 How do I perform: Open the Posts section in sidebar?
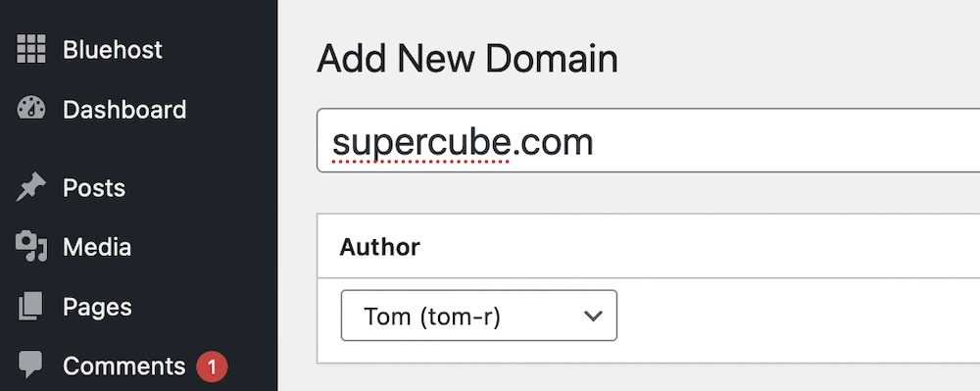pyautogui.click(x=94, y=188)
